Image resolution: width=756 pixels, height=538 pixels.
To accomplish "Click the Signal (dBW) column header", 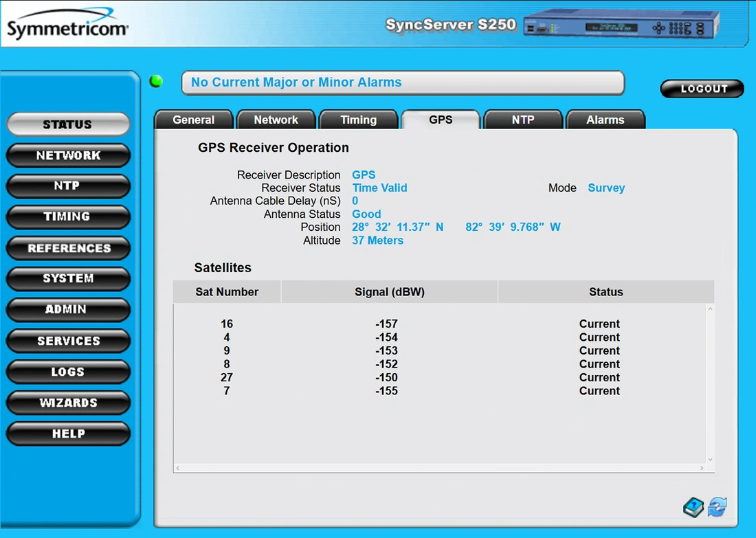I will pos(390,291).
